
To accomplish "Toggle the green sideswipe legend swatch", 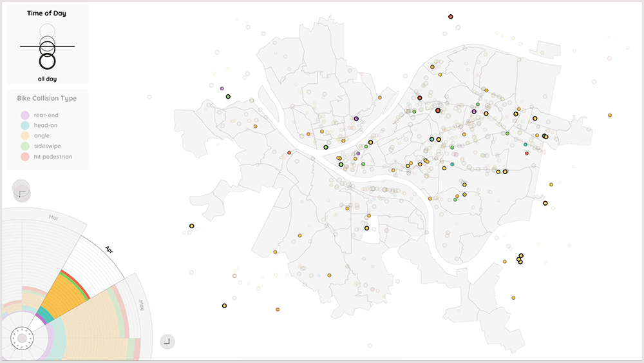I will (x=25, y=146).
